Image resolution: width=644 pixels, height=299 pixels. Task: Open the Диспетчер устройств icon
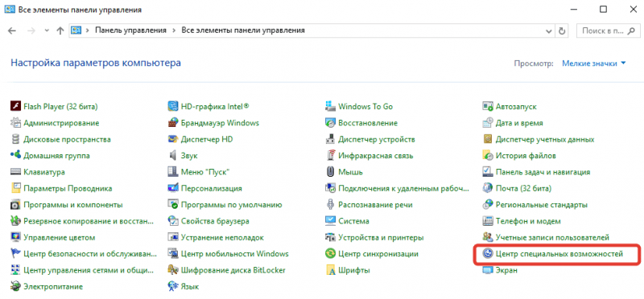(330, 139)
